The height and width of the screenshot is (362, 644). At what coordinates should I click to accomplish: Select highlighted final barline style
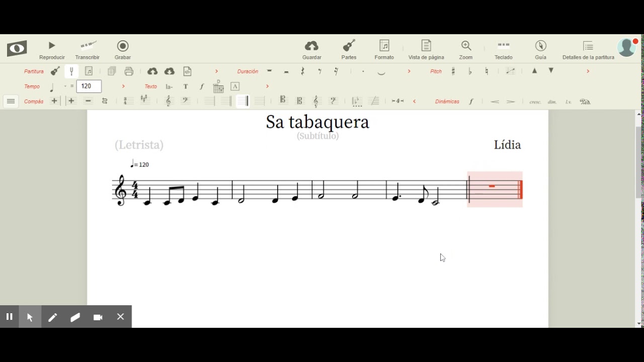pos(243,101)
